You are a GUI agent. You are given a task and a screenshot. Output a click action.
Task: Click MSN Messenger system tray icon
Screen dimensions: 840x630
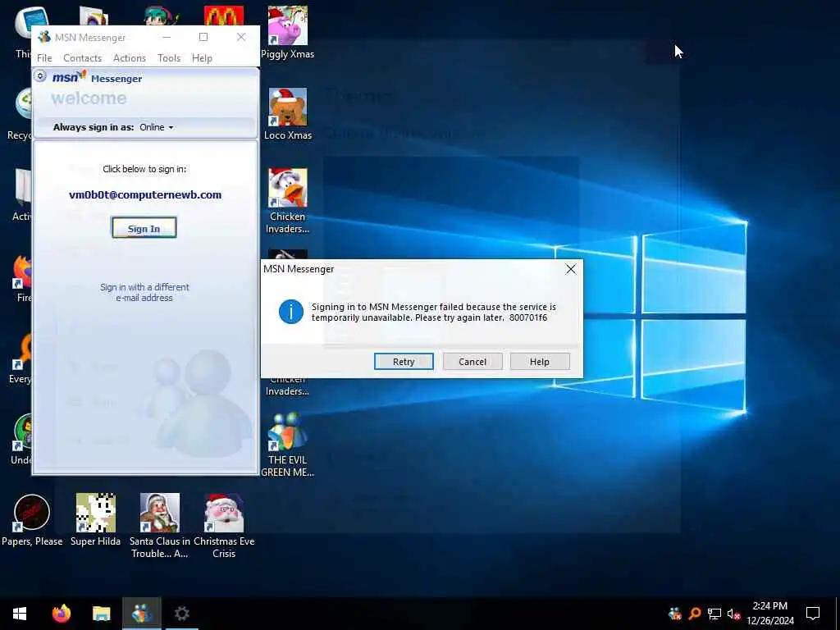(x=675, y=614)
